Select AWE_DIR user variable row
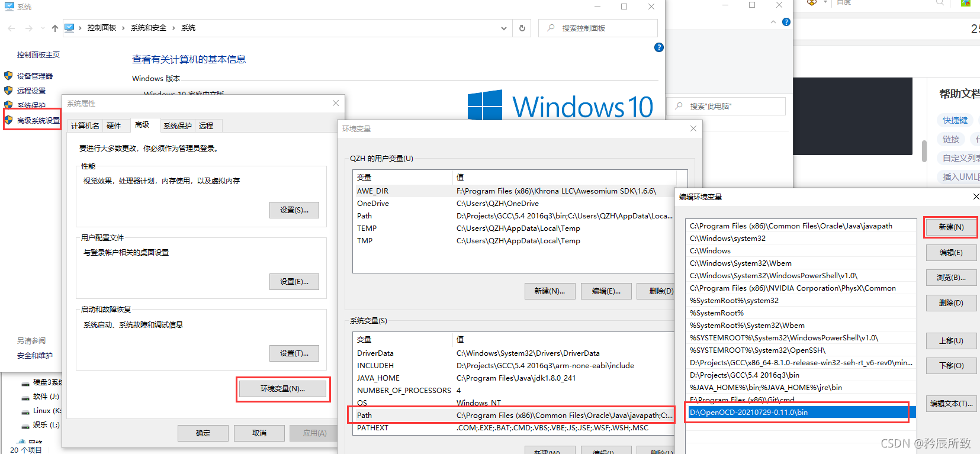This screenshot has width=980, height=454. click(514, 191)
